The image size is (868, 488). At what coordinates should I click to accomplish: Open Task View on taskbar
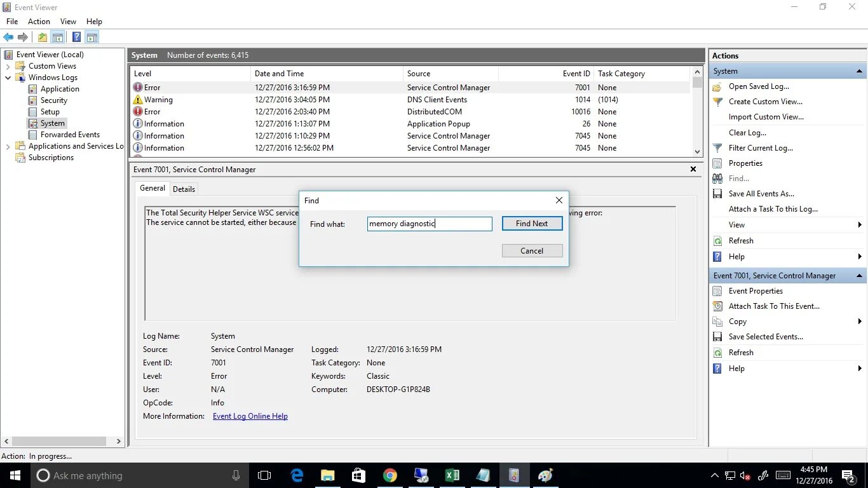point(264,475)
